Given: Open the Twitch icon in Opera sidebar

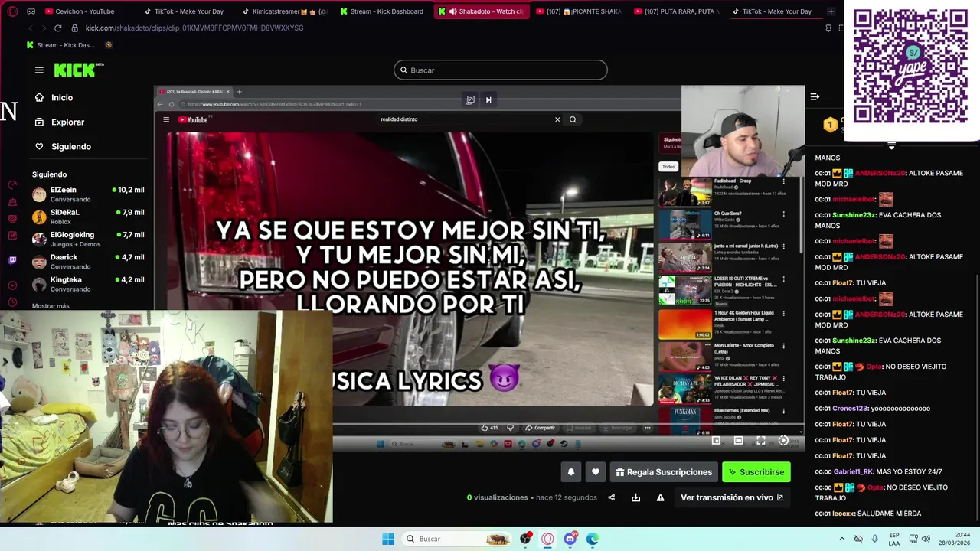Looking at the screenshot, I should (12, 260).
